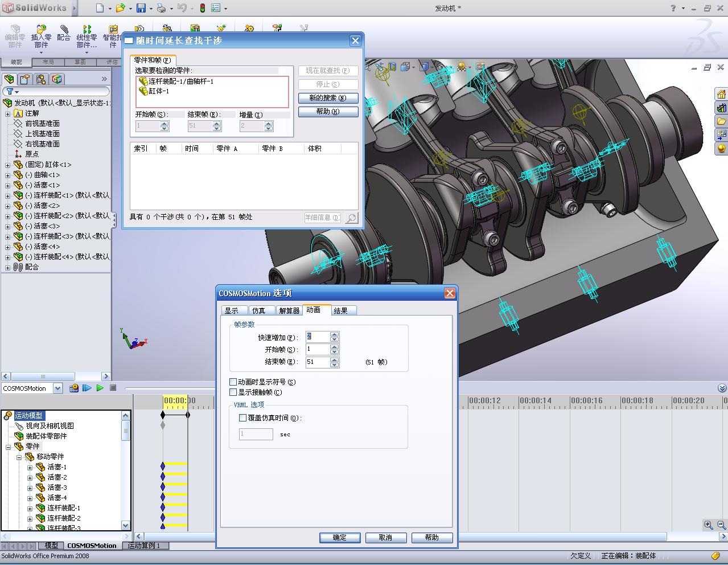Open the Design Library task pane icon
Image resolution: width=728 pixels, height=565 pixels.
[721, 108]
